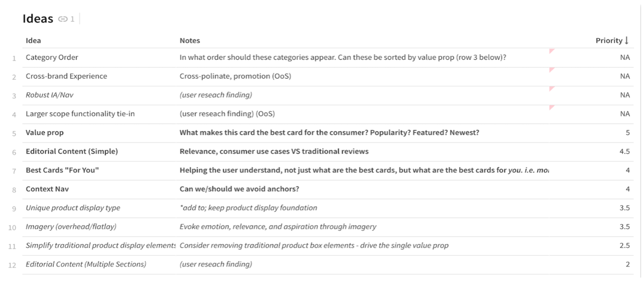Select the Unique product display type cell
The image size is (644, 302).
click(x=73, y=208)
